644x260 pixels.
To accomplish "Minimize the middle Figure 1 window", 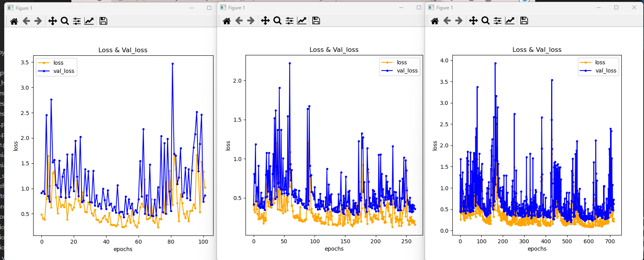I will pyautogui.click(x=401, y=7).
